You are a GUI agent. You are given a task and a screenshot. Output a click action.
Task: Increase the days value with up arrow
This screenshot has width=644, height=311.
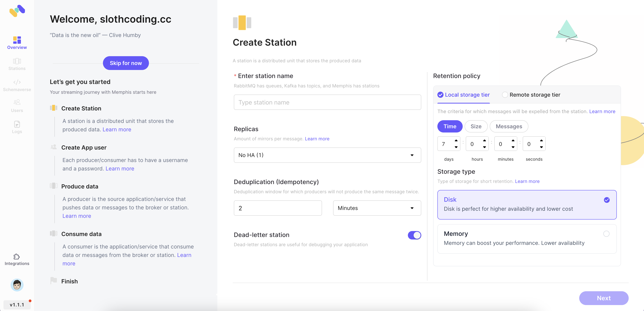pos(456,141)
